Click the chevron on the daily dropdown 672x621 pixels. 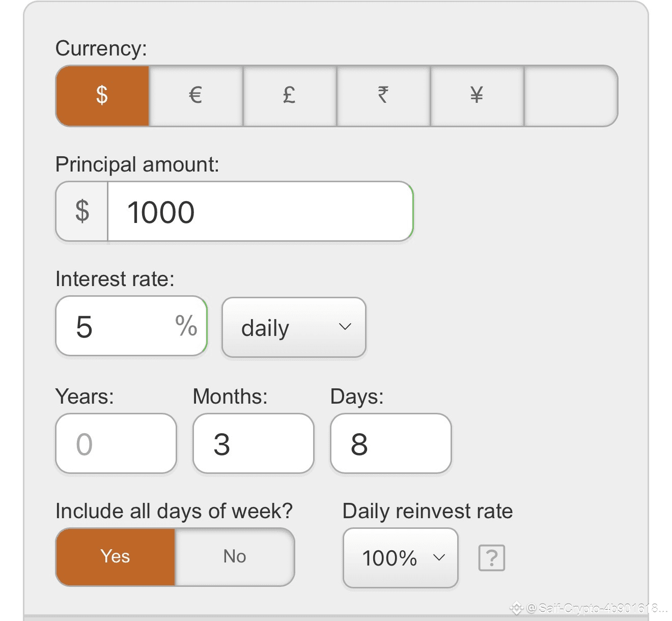click(x=345, y=327)
